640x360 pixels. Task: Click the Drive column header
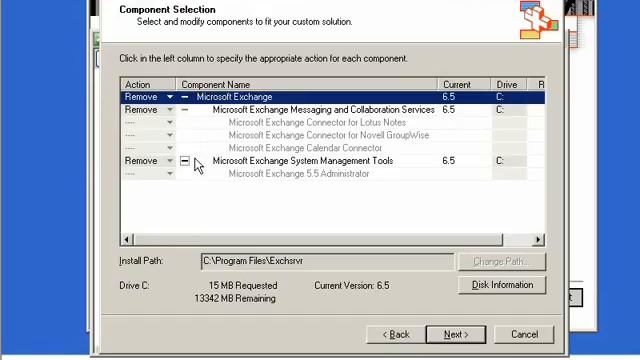click(509, 84)
